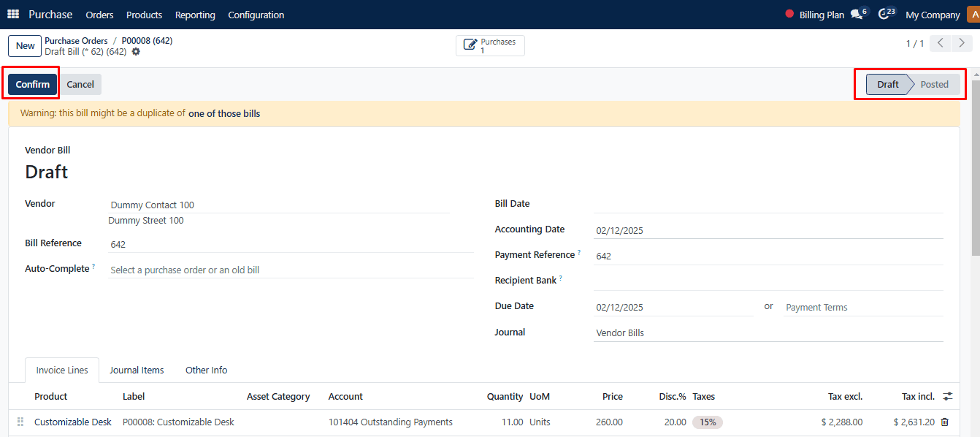The image size is (980, 437).
Task: Click the Customizable Desk product cell
Action: click(x=73, y=422)
